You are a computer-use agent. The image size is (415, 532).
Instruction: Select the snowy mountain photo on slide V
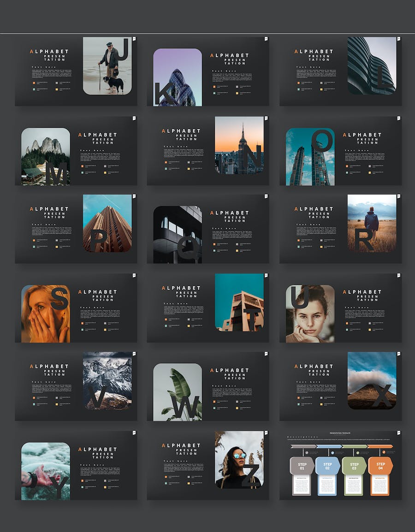(x=107, y=381)
